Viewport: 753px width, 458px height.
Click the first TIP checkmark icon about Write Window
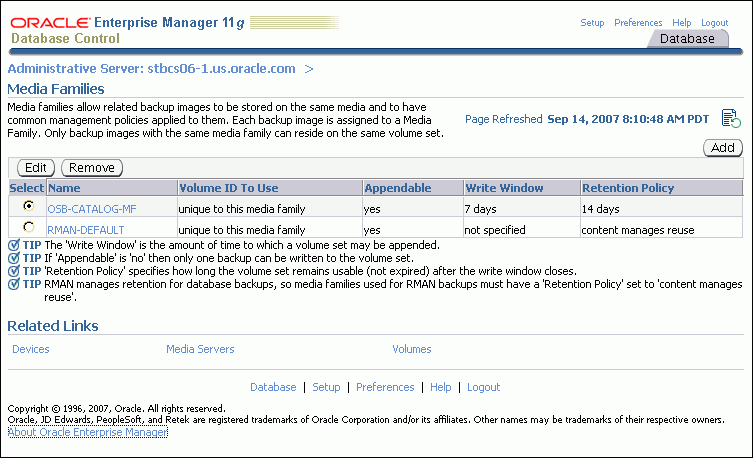tap(14, 245)
